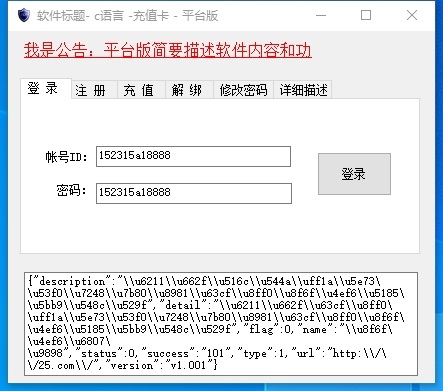This screenshot has height=391, width=443.
Task: Click the 登录 button
Action: pyautogui.click(x=354, y=174)
